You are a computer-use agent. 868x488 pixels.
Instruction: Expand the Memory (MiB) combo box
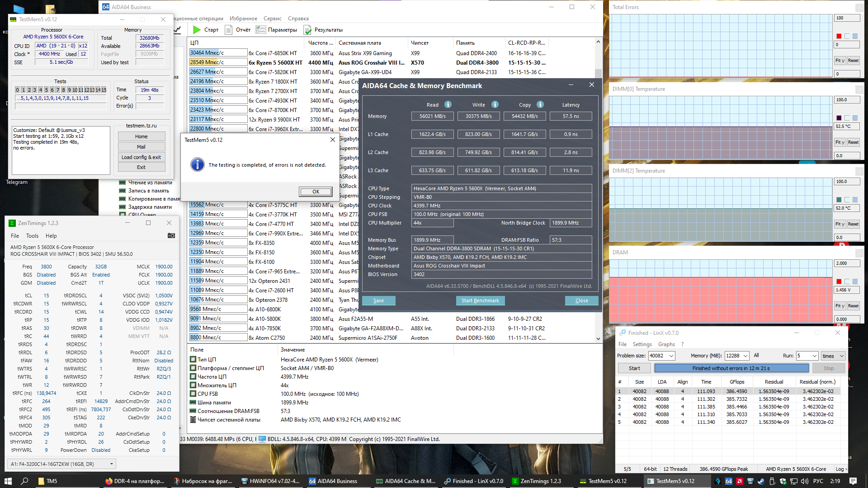tap(745, 356)
